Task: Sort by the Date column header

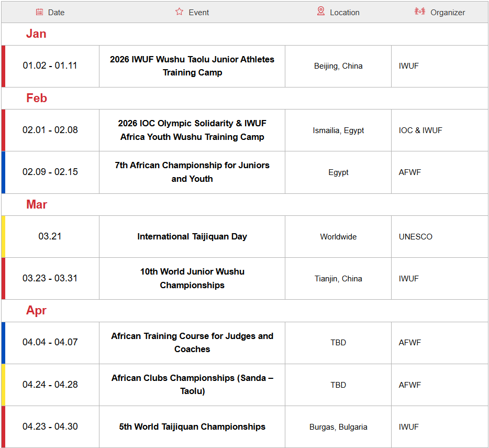Action: pyautogui.click(x=56, y=13)
